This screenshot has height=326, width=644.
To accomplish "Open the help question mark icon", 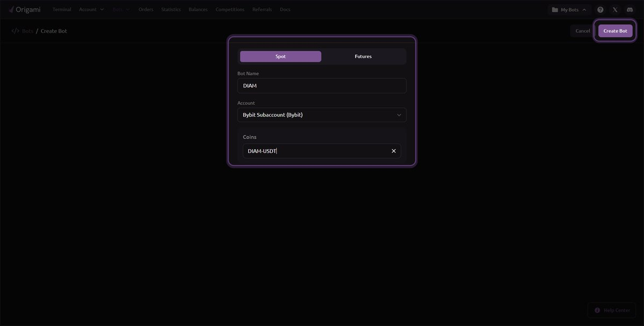I will pos(600,10).
